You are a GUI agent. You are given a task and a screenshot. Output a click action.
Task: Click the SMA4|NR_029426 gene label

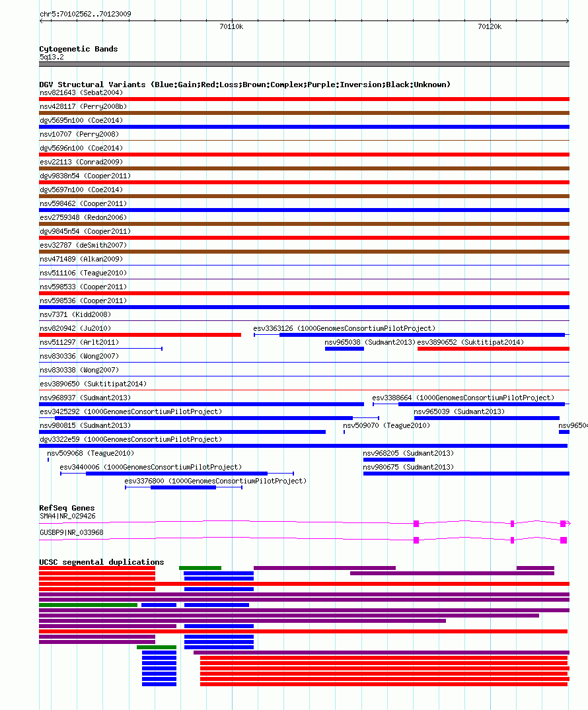(x=67, y=516)
